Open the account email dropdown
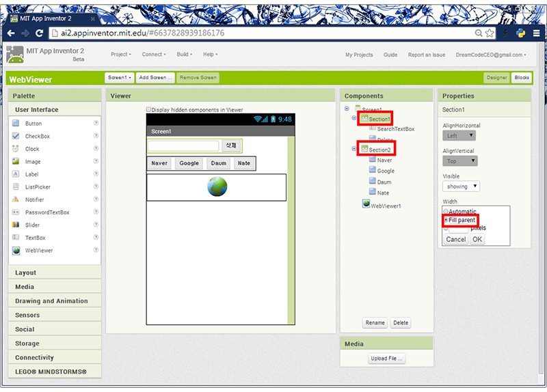This screenshot has width=547, height=392. (x=491, y=55)
